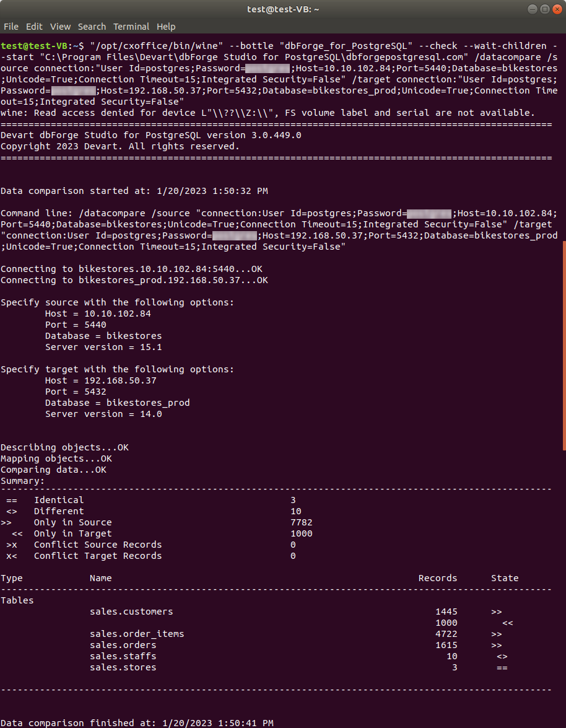
Task: Click the wine 'Read access denied' warning line
Action: 268,113
